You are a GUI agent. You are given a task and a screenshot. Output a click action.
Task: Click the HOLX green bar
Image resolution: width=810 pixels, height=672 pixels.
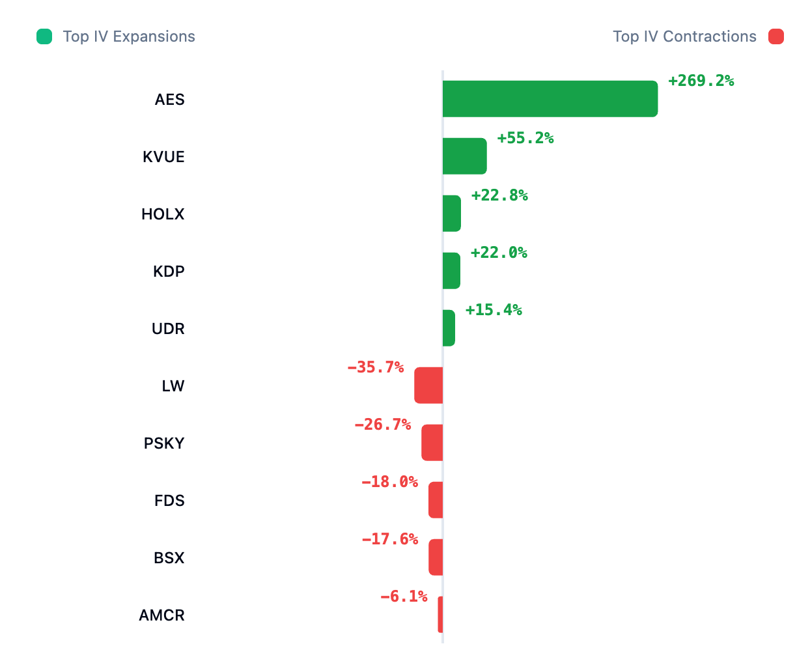click(451, 214)
